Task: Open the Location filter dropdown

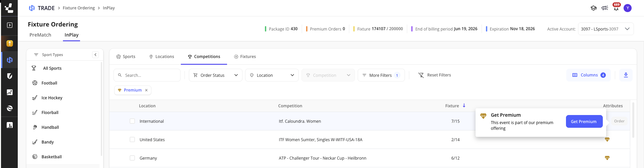Action: click(272, 75)
